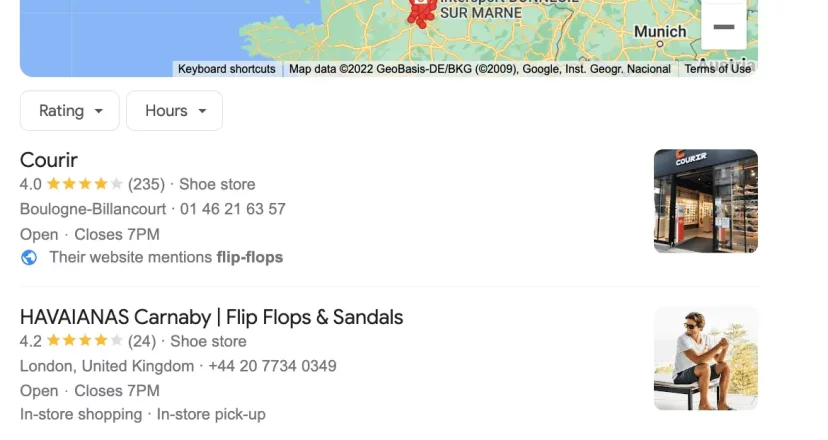Click the HAVAIANAS man sitting photo thumbnail
The width and height of the screenshot is (828, 440).
(x=705, y=358)
